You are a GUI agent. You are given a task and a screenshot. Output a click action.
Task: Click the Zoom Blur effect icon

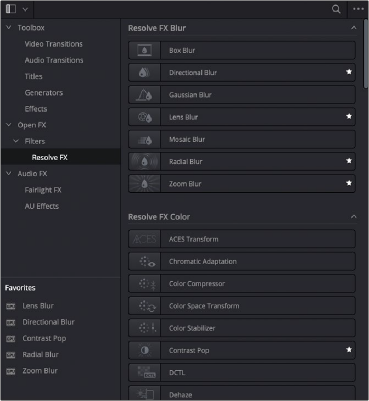[144, 184]
